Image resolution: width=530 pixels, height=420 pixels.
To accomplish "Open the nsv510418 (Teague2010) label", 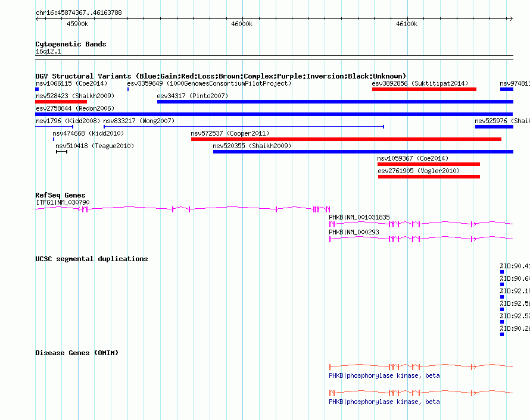I will click(95, 146).
